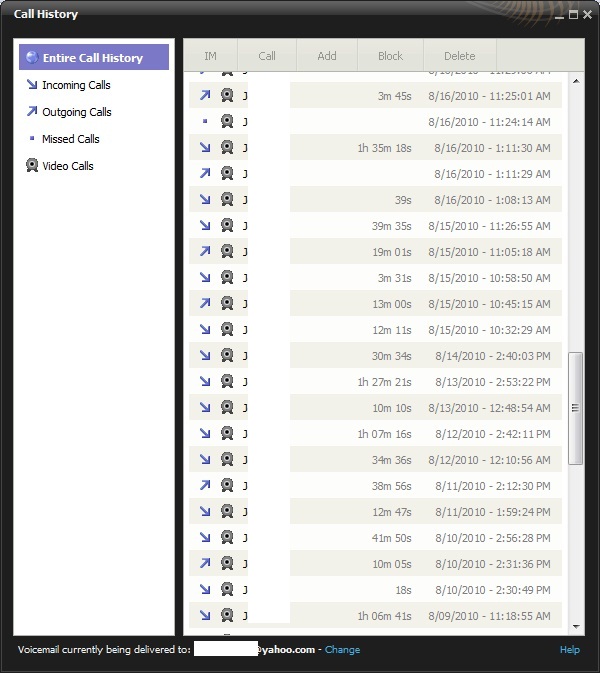Select duration 3m 31s
The width and height of the screenshot is (600, 673).
(394, 278)
